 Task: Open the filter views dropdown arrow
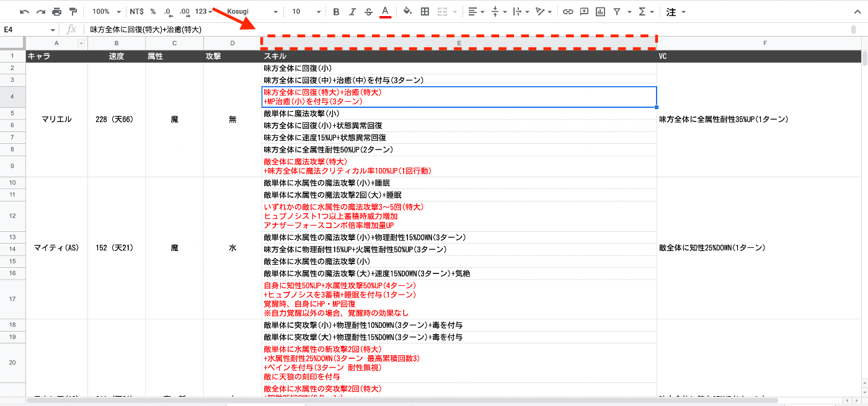coord(629,12)
